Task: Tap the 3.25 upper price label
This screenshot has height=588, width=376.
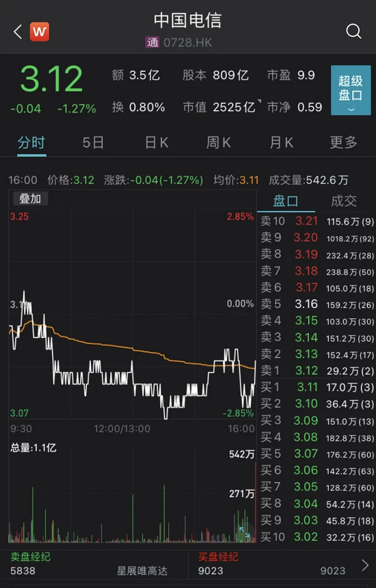Action: pyautogui.click(x=19, y=216)
